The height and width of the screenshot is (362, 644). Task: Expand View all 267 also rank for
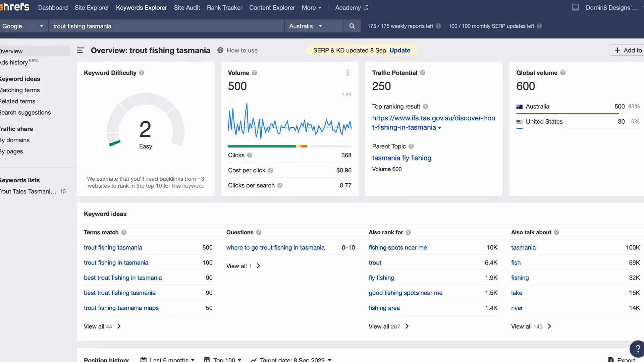(x=389, y=326)
